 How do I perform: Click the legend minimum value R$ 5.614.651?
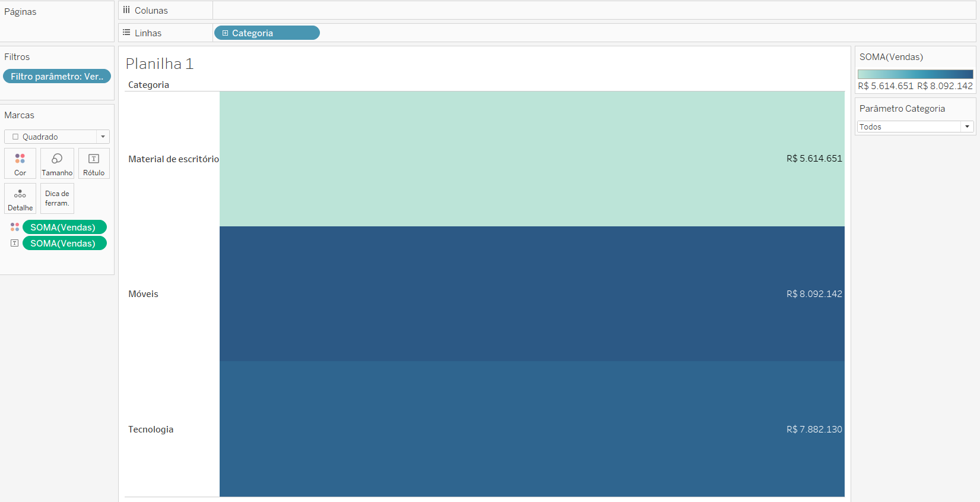point(886,86)
